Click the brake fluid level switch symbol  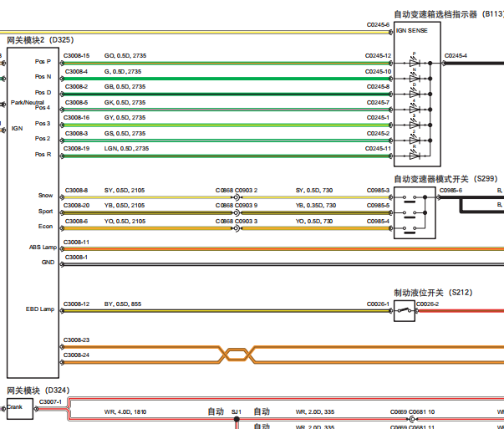[405, 310]
